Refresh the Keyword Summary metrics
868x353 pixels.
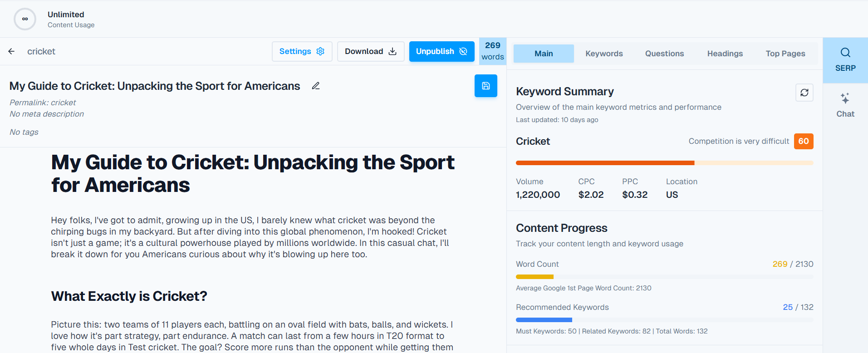pos(804,93)
